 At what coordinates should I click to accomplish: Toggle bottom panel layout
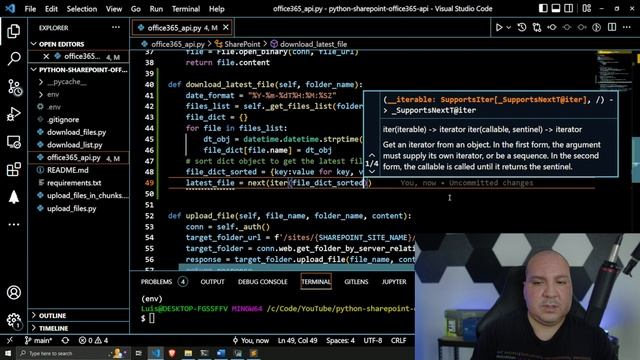[556, 9]
